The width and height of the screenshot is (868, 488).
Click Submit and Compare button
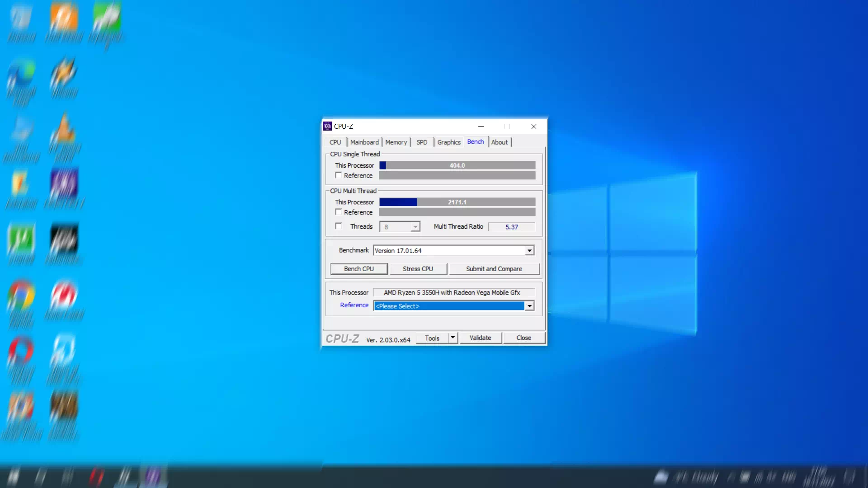[x=494, y=269]
